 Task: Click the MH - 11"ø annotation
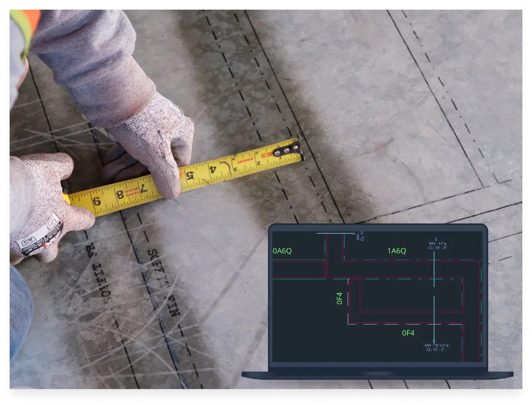click(x=437, y=244)
